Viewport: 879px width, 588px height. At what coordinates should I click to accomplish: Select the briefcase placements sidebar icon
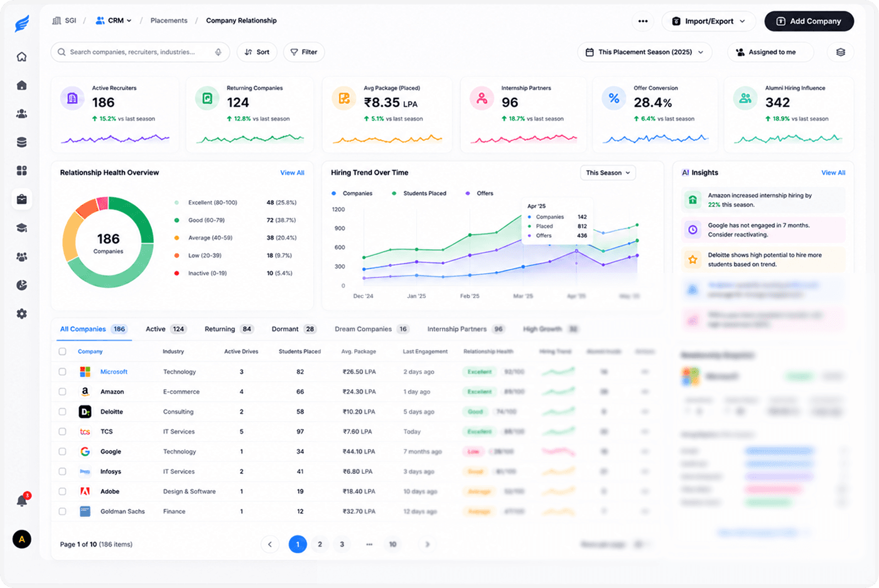click(21, 200)
